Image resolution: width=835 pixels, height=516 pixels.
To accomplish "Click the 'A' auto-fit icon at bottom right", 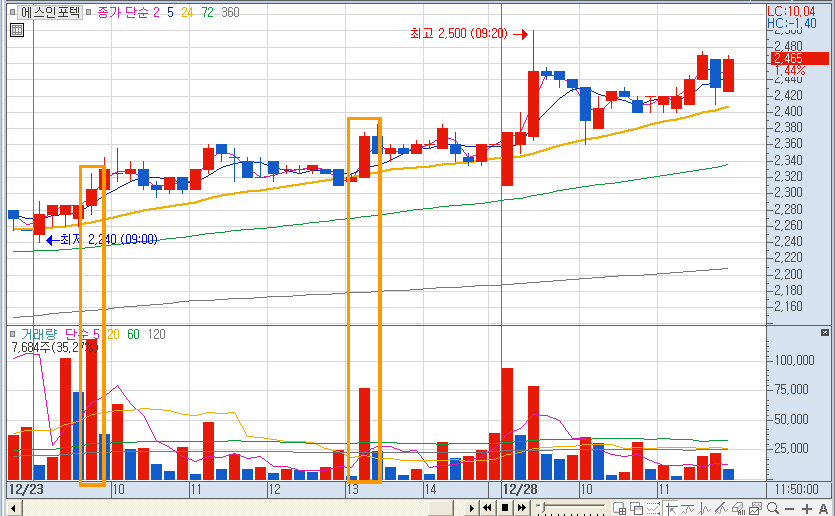I will 823,508.
